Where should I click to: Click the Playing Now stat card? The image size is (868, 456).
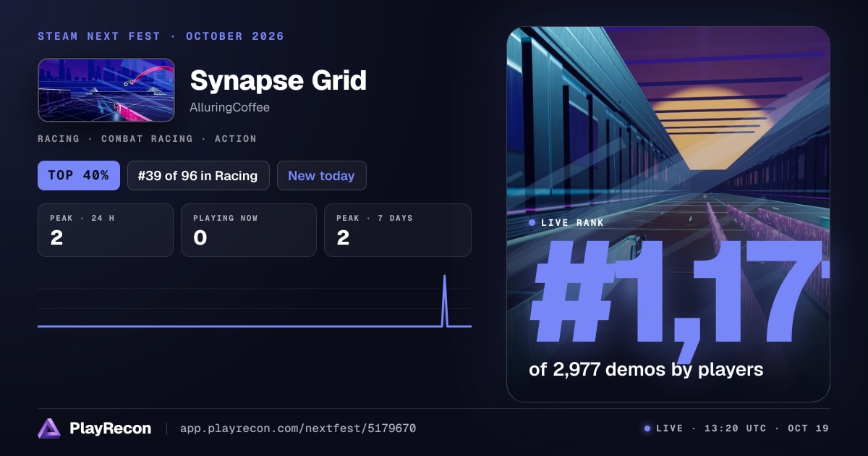point(249,230)
